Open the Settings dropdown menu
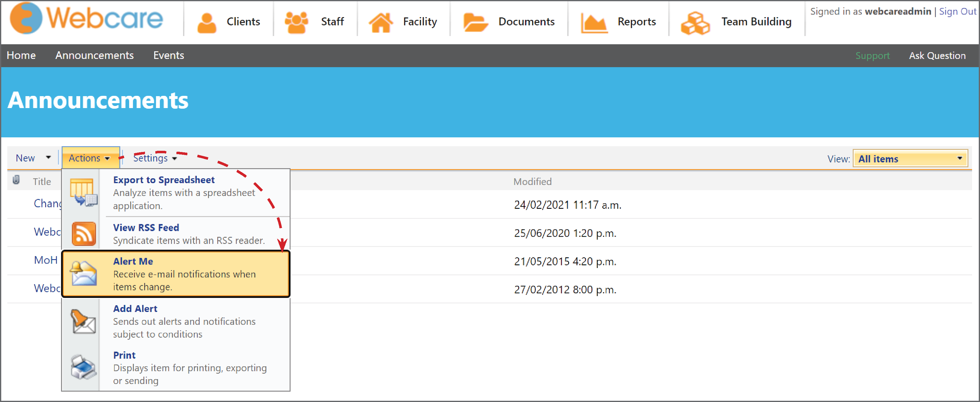 (x=155, y=158)
